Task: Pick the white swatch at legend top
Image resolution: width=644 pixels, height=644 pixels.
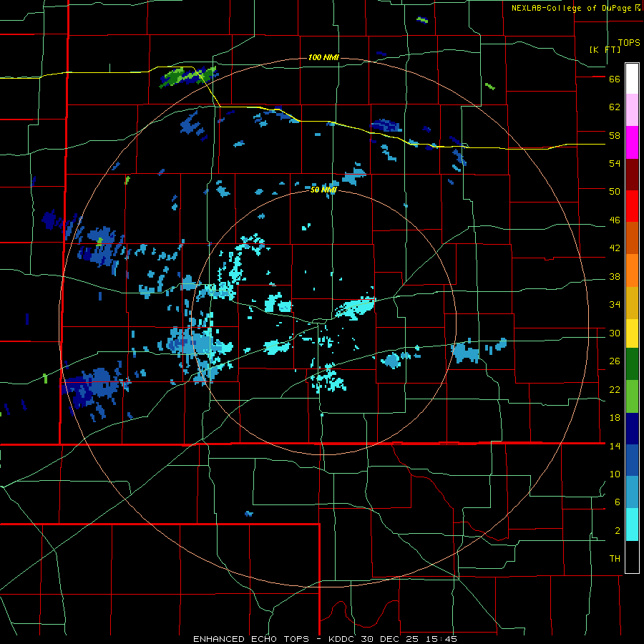Action: (632, 79)
